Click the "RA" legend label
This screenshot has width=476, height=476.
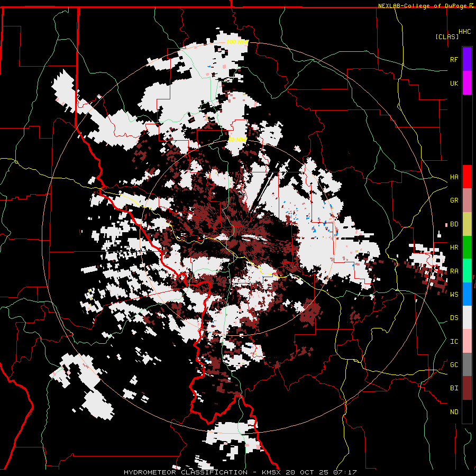pos(454,271)
